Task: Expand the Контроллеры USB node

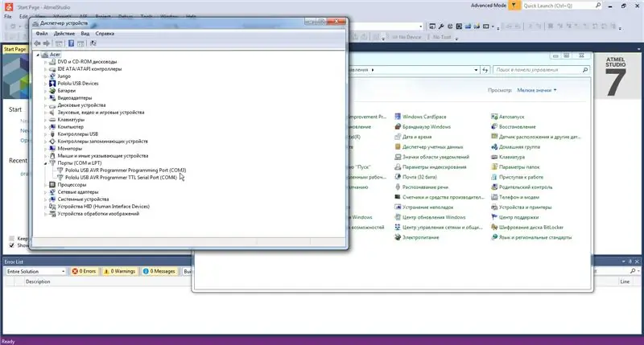Action: 45,134
